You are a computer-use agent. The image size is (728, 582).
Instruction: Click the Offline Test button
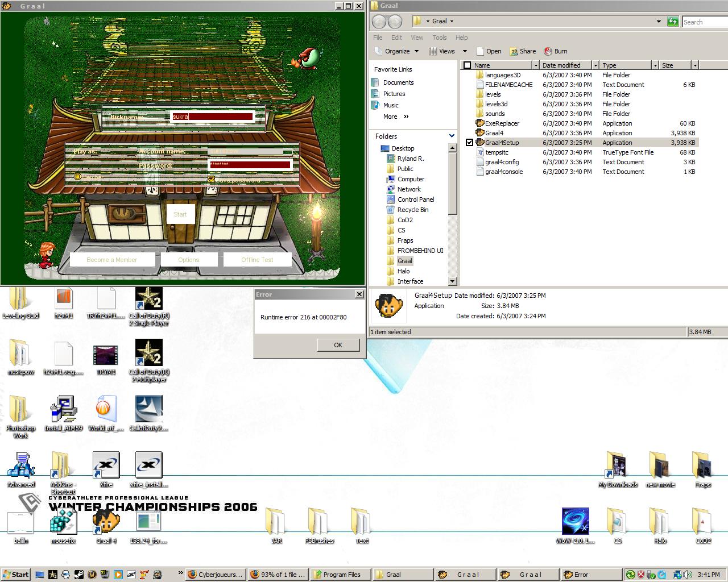click(x=257, y=260)
